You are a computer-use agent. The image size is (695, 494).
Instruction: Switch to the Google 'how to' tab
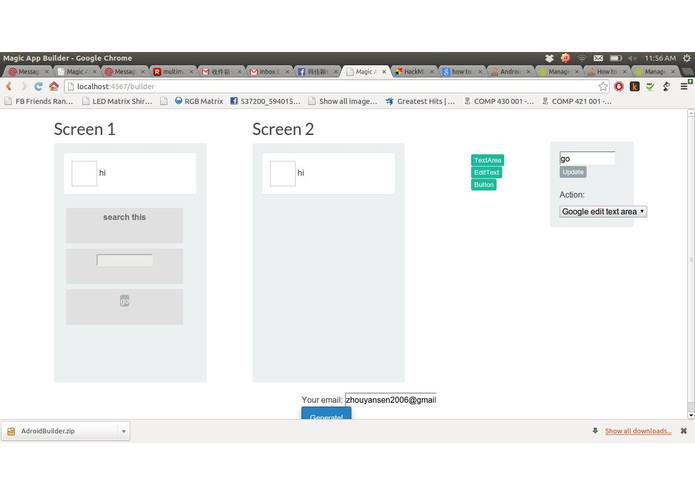coord(461,71)
